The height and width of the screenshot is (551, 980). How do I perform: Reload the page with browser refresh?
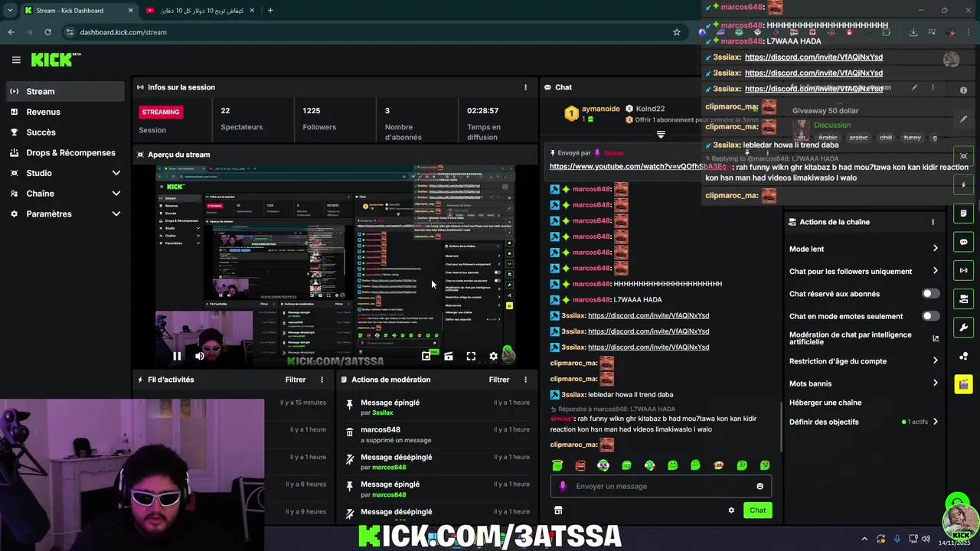[x=47, y=32]
